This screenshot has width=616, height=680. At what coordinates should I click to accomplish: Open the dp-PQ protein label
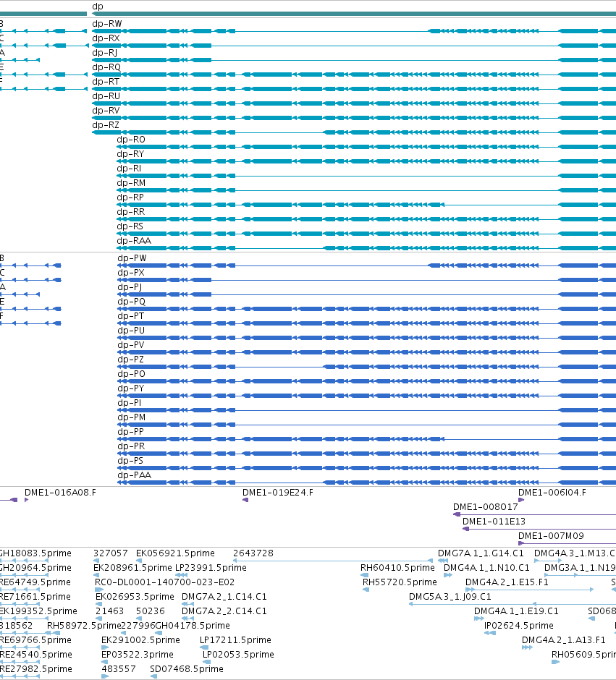point(132,302)
